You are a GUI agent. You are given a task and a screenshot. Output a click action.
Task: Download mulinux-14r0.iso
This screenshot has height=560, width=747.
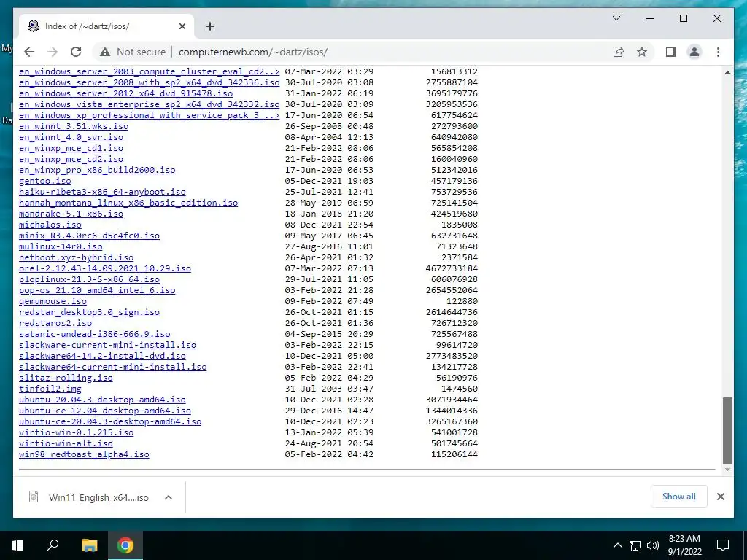[61, 246]
